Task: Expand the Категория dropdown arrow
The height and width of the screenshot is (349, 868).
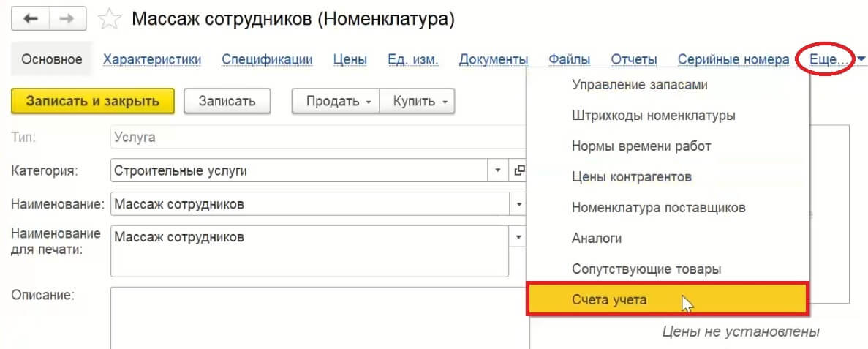Action: (498, 170)
